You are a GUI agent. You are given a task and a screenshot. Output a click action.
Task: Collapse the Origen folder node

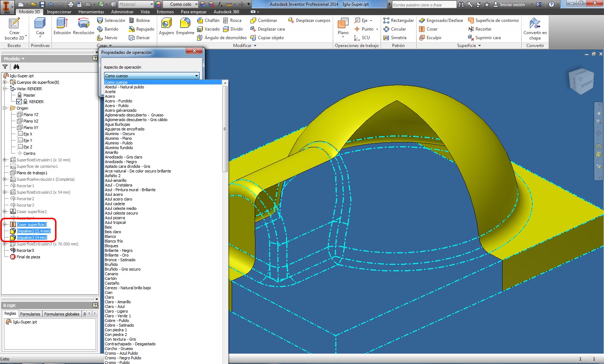(x=5, y=108)
